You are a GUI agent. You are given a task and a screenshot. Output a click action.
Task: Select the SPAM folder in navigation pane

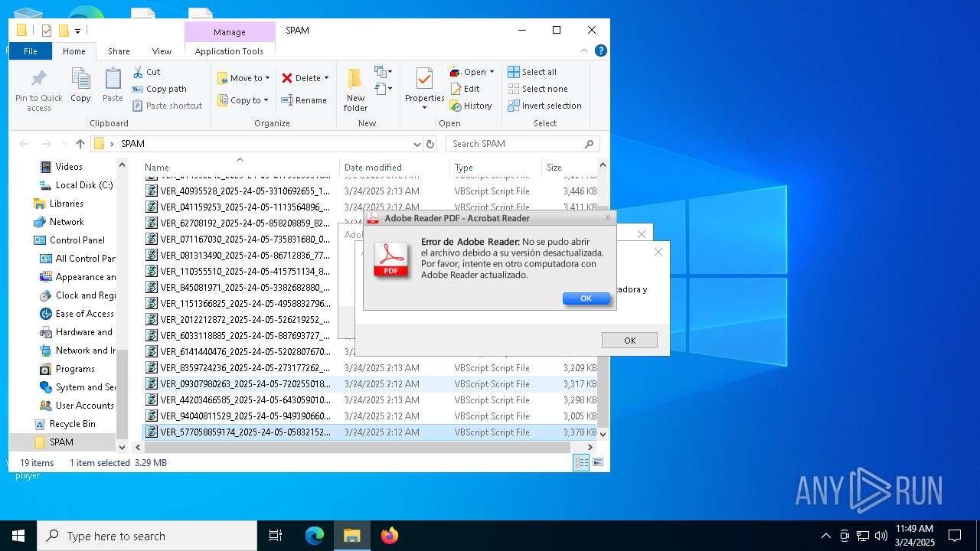click(x=61, y=442)
